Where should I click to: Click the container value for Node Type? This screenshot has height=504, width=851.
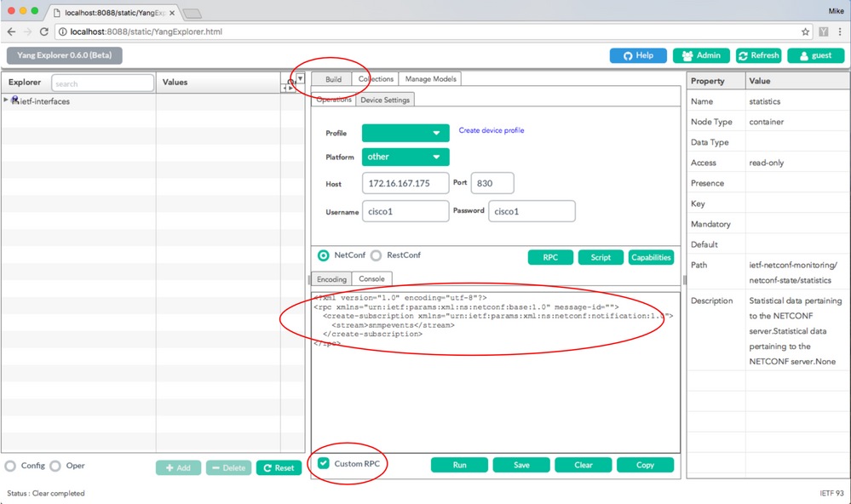pyautogui.click(x=767, y=122)
